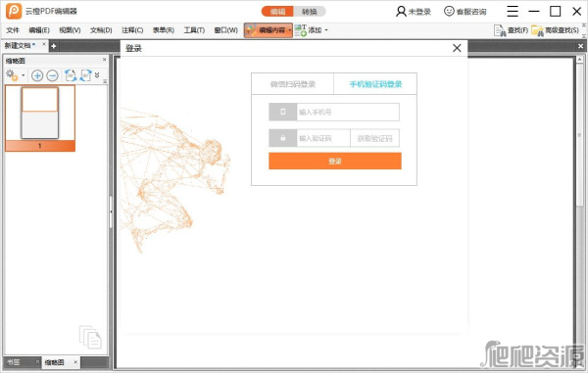Click the 添加 image-text icon
The width and height of the screenshot is (588, 373).
click(x=301, y=30)
